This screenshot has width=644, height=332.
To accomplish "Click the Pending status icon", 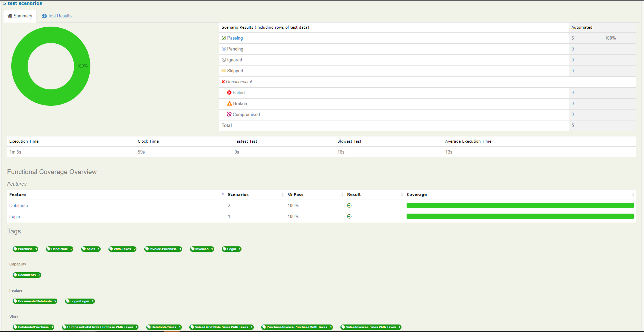I will pyautogui.click(x=224, y=49).
